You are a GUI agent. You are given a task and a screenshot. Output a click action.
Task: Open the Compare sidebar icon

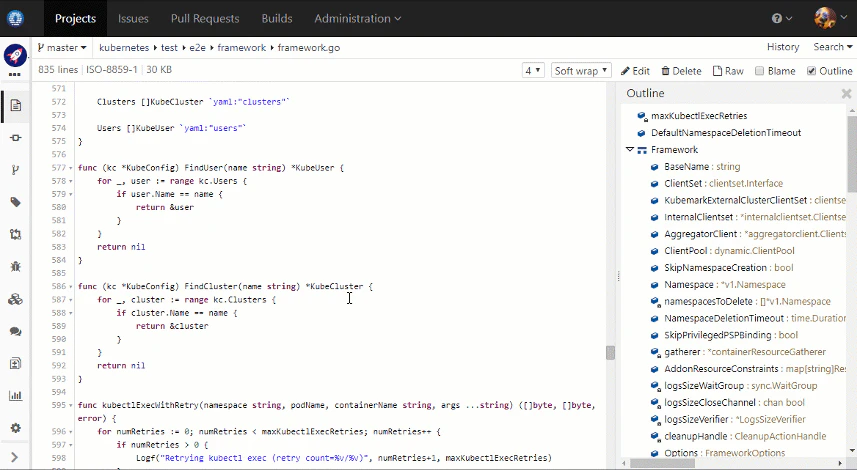click(15, 363)
